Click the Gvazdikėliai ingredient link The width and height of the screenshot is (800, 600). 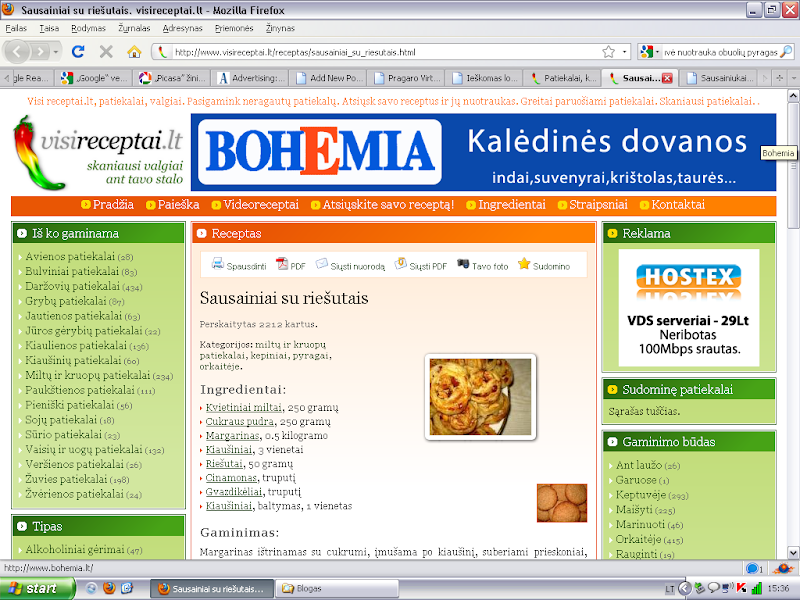(x=234, y=492)
